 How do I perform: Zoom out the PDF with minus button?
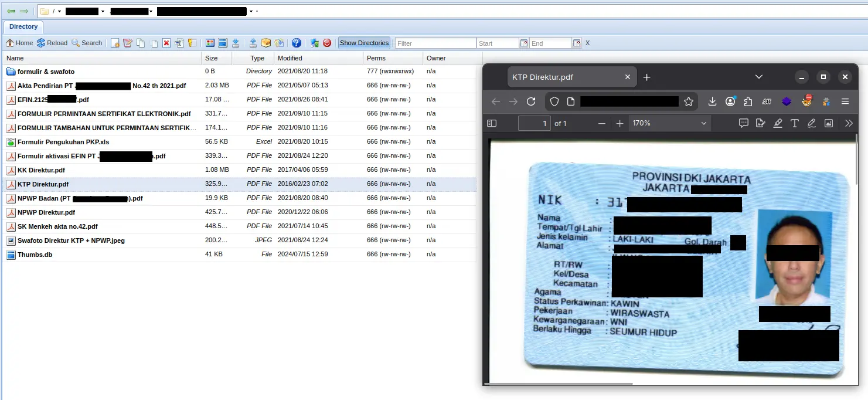coord(601,123)
